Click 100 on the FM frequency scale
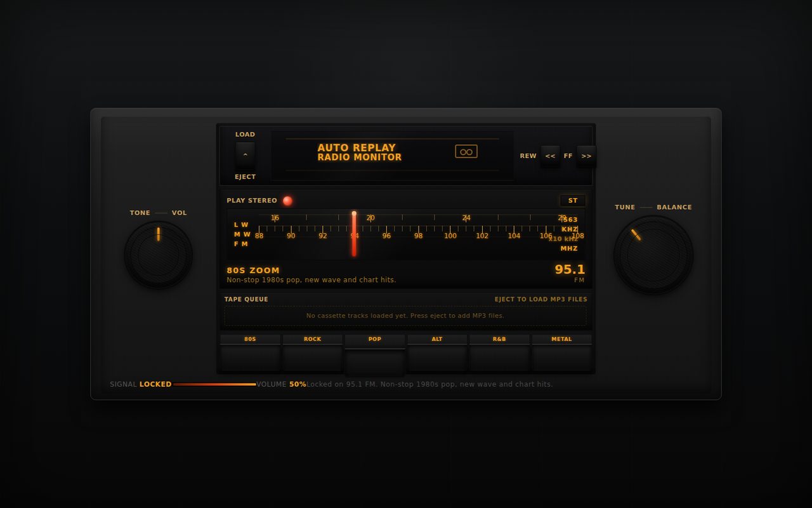The width and height of the screenshot is (812, 508). pos(450,236)
